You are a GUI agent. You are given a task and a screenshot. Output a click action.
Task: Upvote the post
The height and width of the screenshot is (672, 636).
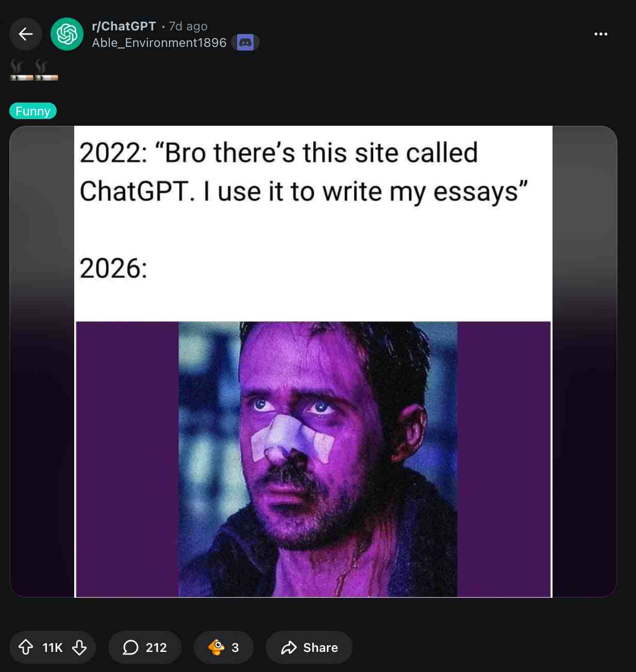click(x=26, y=647)
